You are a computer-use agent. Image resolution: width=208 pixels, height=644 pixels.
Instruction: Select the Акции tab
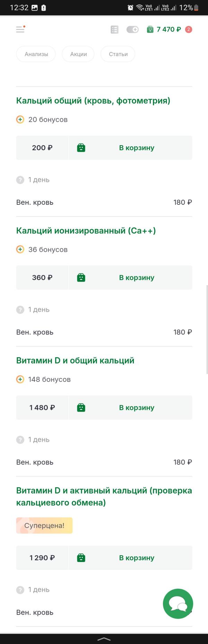(x=78, y=54)
